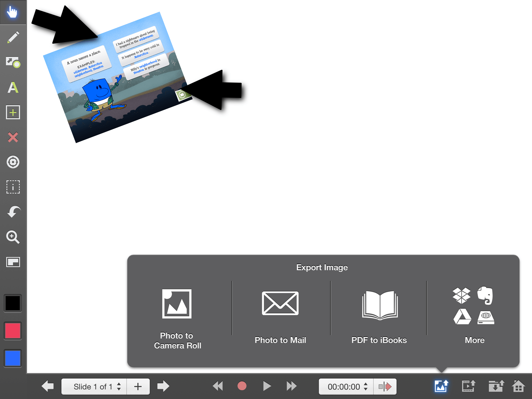Activate the laser pointer target tool

(x=13, y=162)
